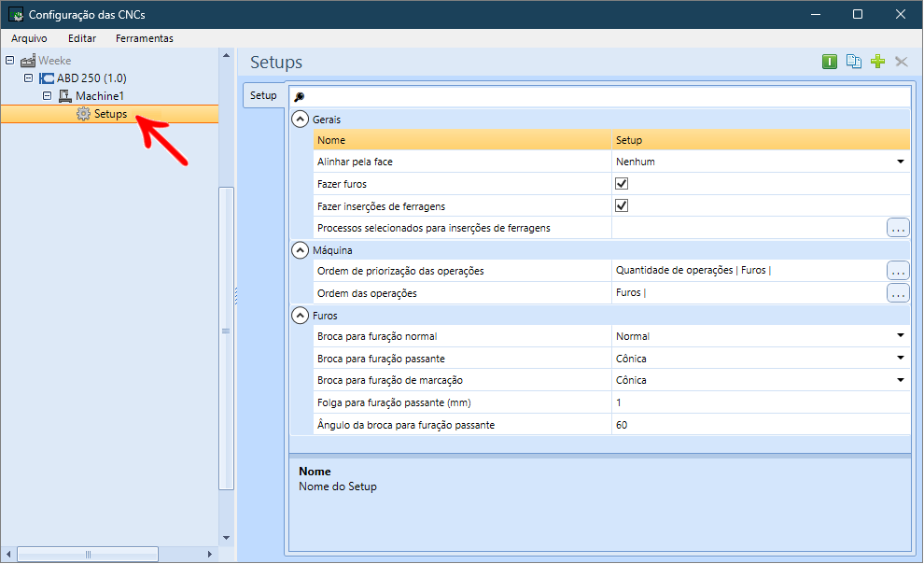Image resolution: width=924 pixels, height=564 pixels.
Task: Collapse the Weeke tree node
Action: click(x=10, y=60)
